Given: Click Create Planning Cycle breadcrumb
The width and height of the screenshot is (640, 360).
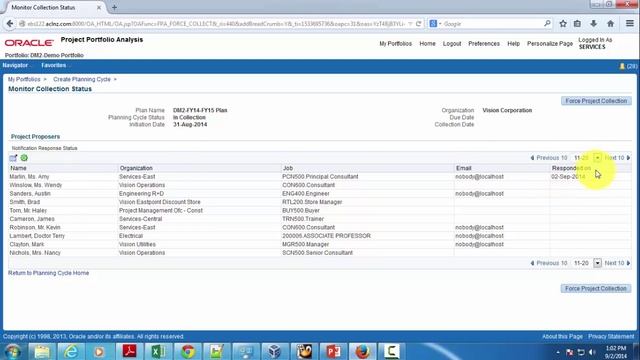Looking at the screenshot, I should [82, 79].
